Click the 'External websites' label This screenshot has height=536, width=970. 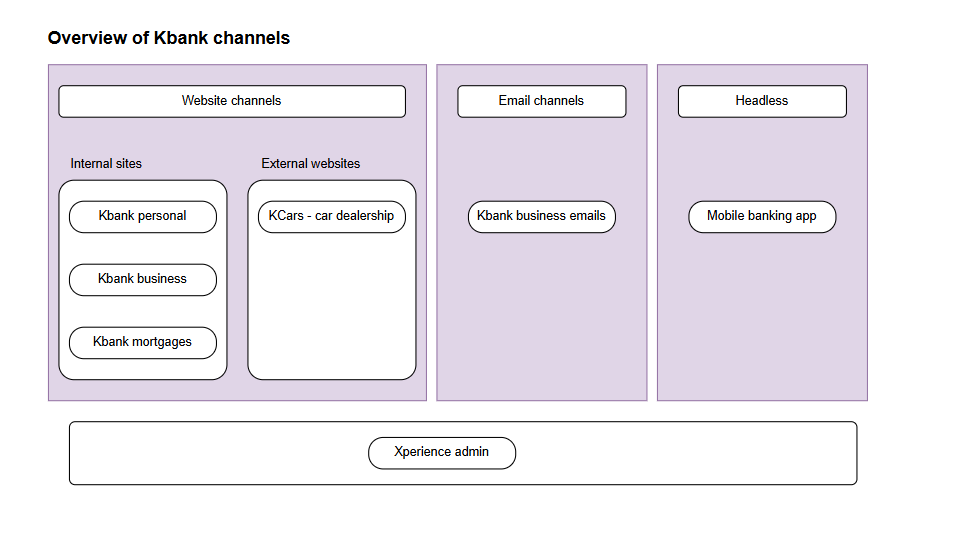[310, 164]
